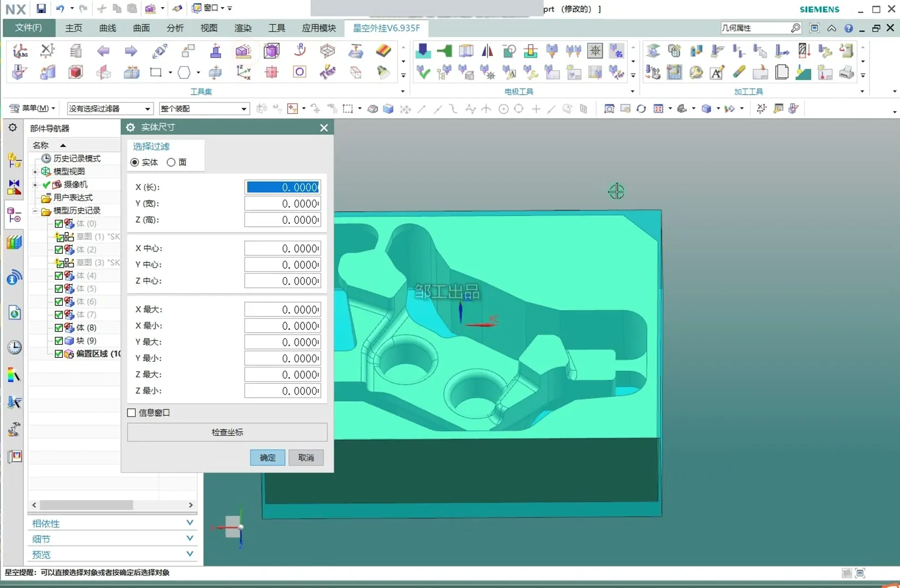Viewport: 900px width, 588px height.
Task: Click the 检查坐标 button
Action: tap(227, 432)
